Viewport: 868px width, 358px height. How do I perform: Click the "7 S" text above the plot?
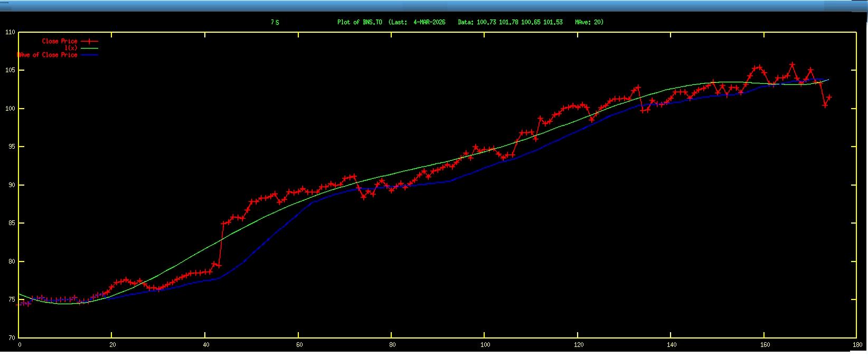[275, 22]
